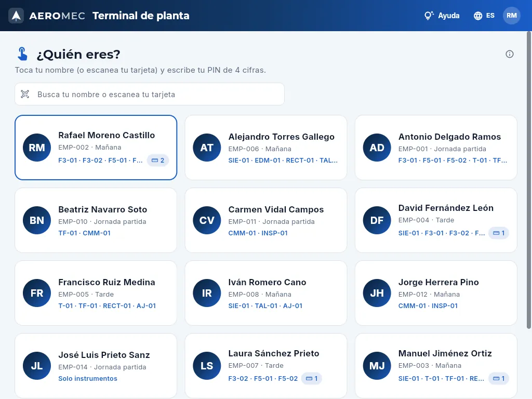This screenshot has height=399, width=532.
Task: Click the vertical page scrollbar
Action: [528, 180]
